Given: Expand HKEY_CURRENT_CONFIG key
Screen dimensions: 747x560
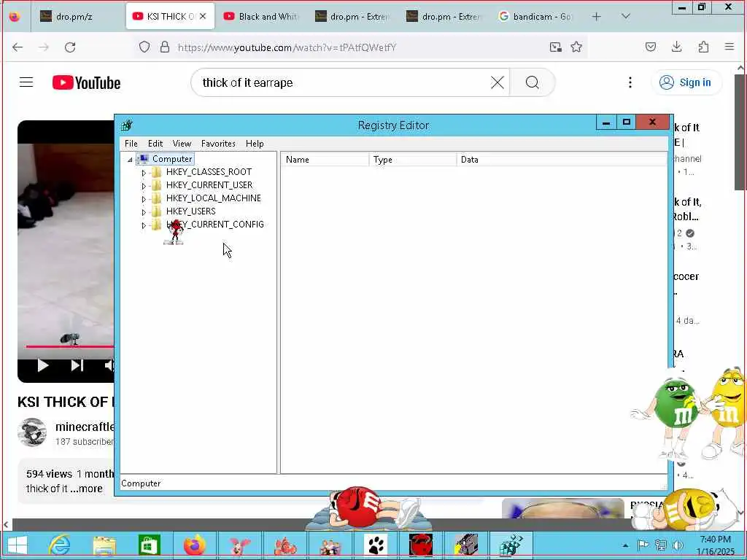Looking at the screenshot, I should click(144, 225).
